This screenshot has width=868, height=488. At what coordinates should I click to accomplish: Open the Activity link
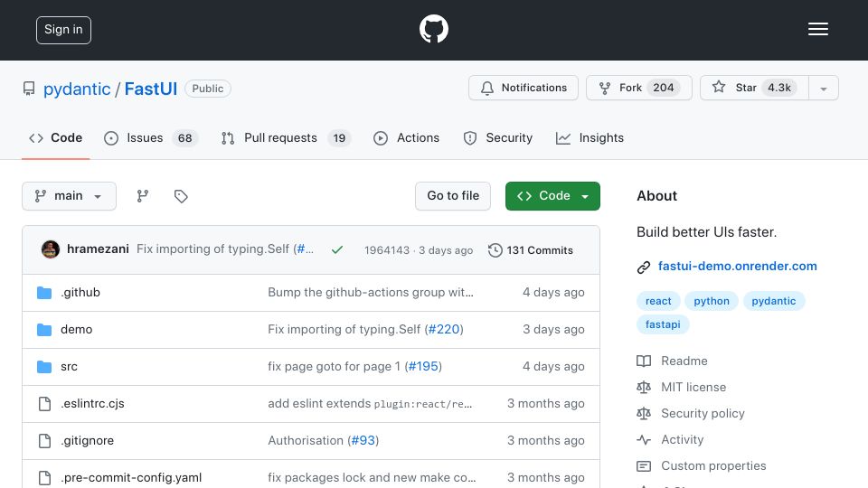pos(682,440)
